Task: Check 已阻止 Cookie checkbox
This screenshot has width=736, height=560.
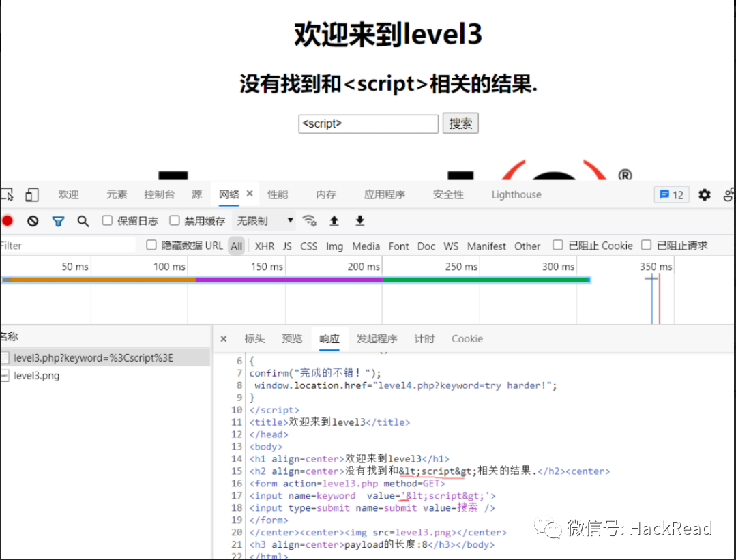Action: [558, 245]
